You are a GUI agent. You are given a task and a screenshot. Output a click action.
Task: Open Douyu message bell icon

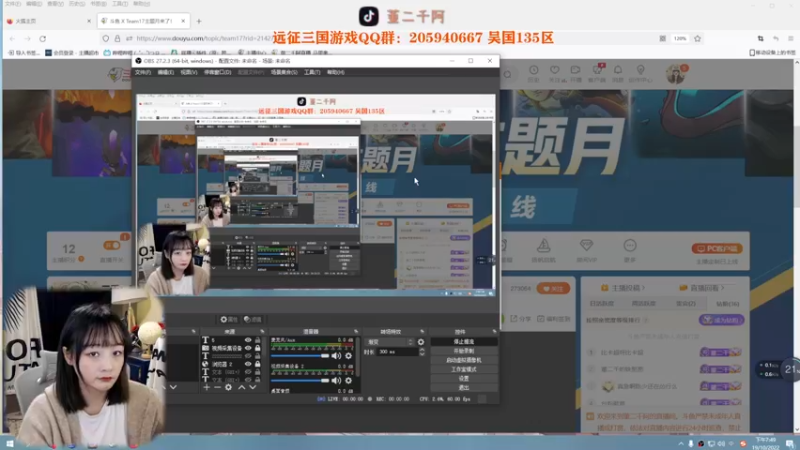(x=618, y=70)
